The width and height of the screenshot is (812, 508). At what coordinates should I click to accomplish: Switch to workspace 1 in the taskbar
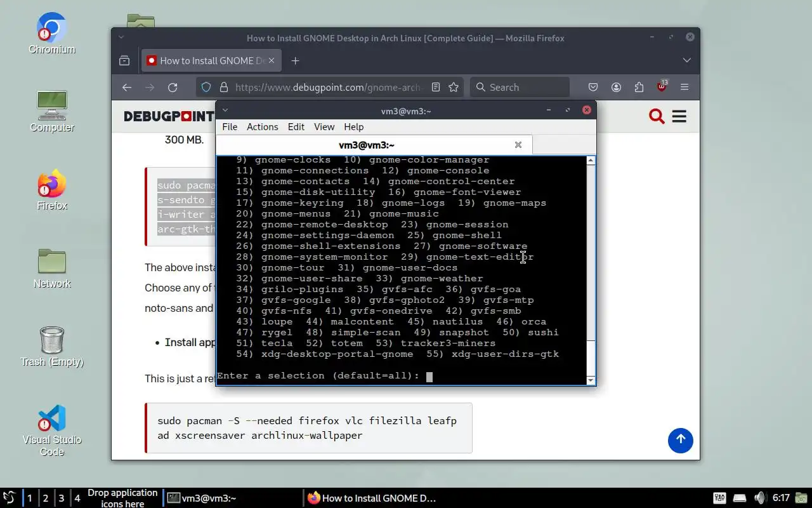tap(29, 498)
